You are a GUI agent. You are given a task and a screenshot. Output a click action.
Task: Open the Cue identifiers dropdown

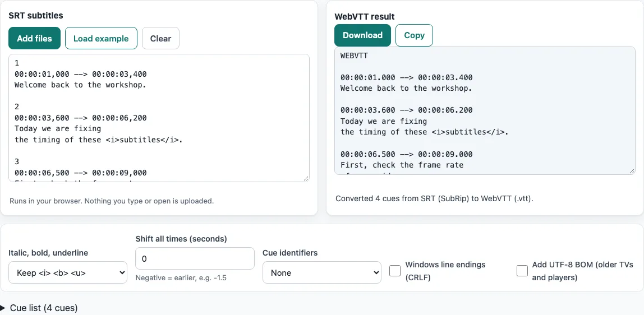click(x=322, y=273)
